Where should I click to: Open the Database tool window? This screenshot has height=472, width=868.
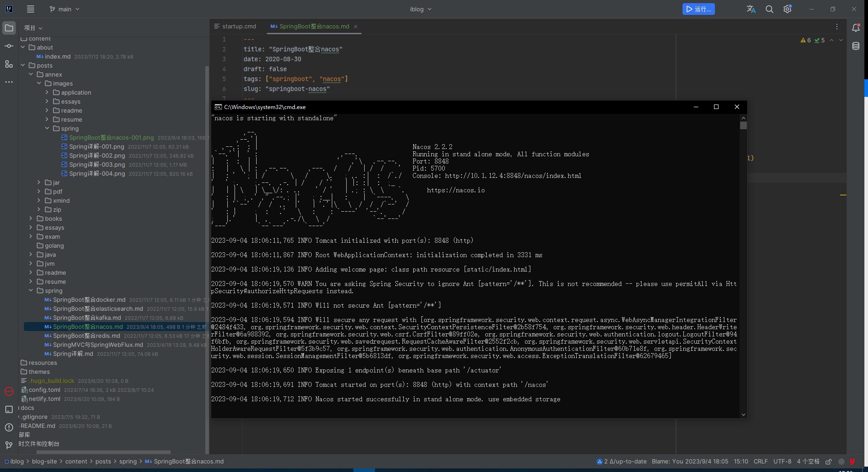856,46
